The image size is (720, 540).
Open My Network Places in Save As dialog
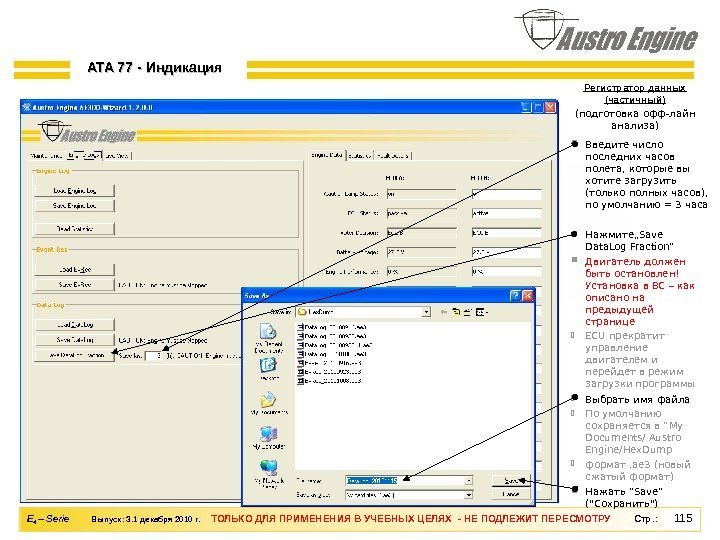pos(269,473)
